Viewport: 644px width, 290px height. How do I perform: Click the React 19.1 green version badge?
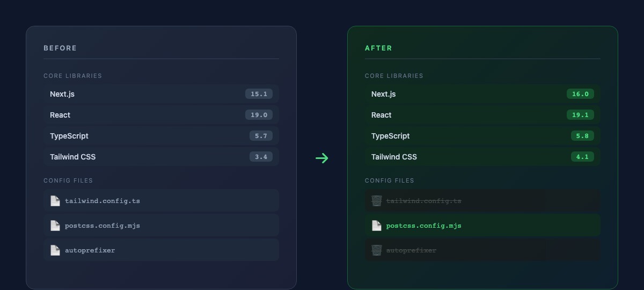tap(580, 115)
